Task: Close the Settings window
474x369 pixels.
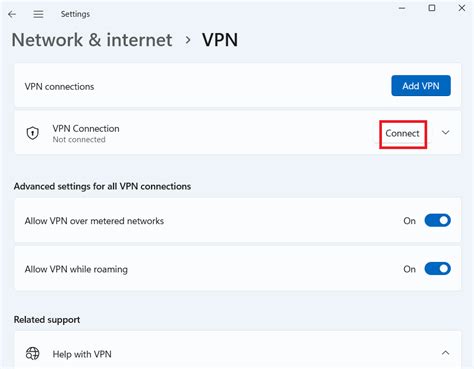Action: (462, 8)
